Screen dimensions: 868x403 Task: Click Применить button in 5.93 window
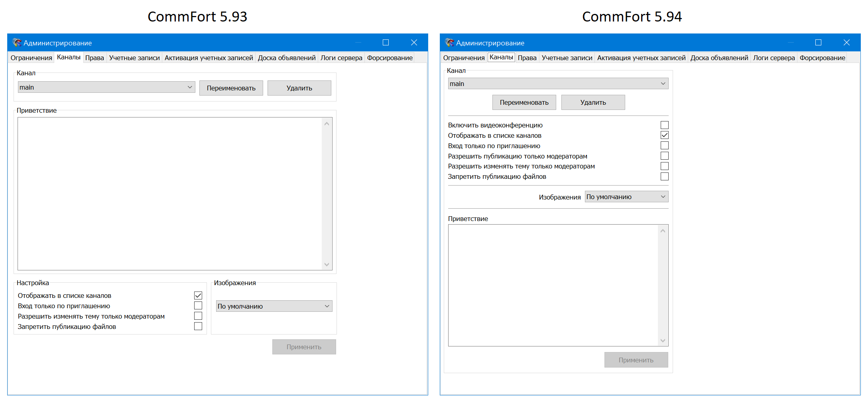tap(304, 347)
